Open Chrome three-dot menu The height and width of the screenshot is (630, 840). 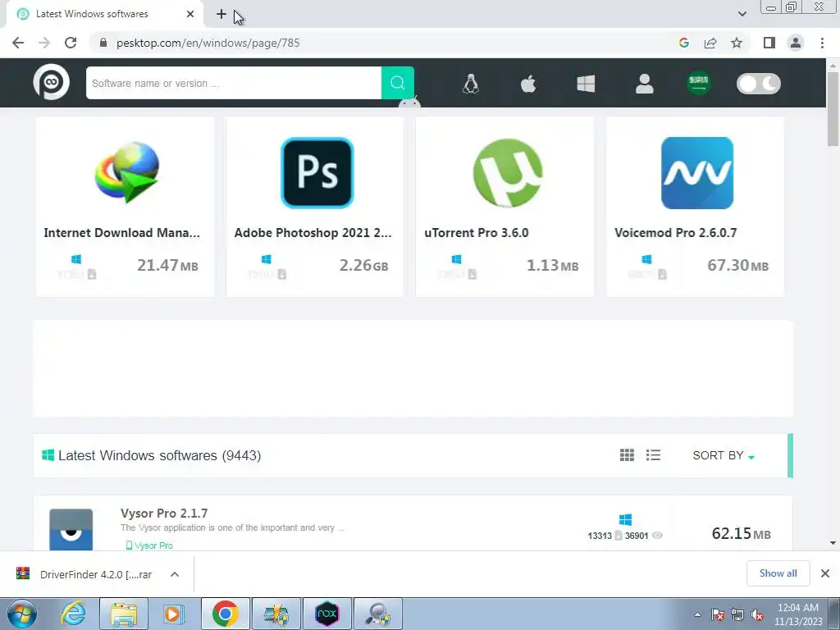822,43
